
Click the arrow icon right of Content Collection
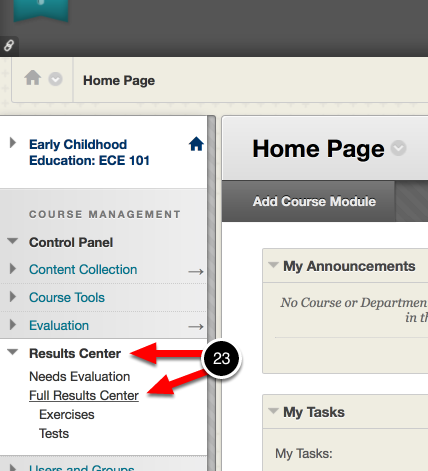tap(196, 272)
